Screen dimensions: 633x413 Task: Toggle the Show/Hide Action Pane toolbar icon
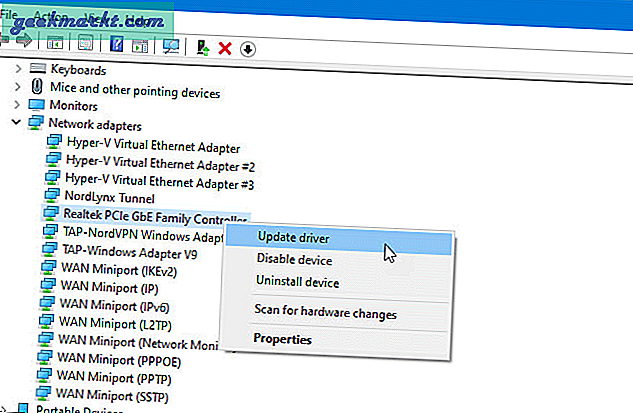point(140,46)
